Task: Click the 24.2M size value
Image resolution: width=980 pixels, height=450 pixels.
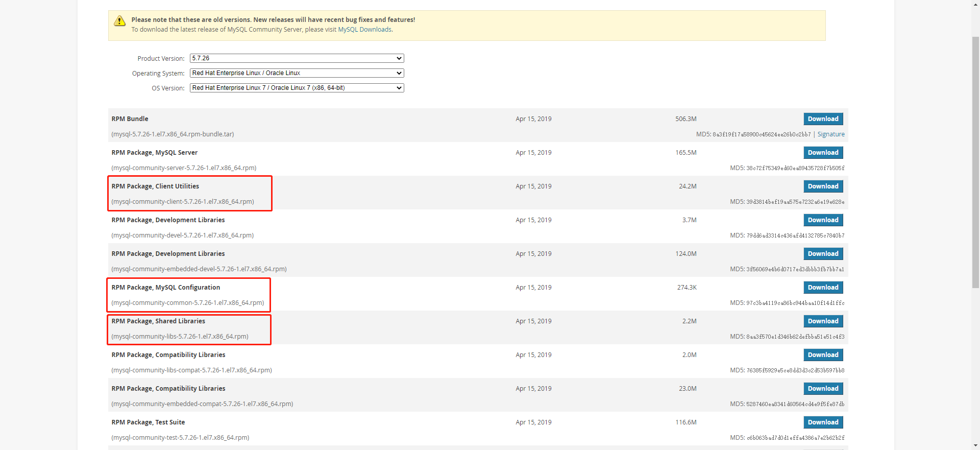Action: click(x=688, y=186)
